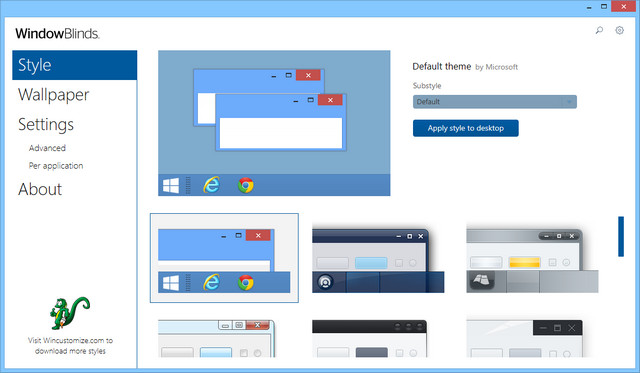Select the Style section
This screenshot has width=640, height=373.
tap(75, 65)
